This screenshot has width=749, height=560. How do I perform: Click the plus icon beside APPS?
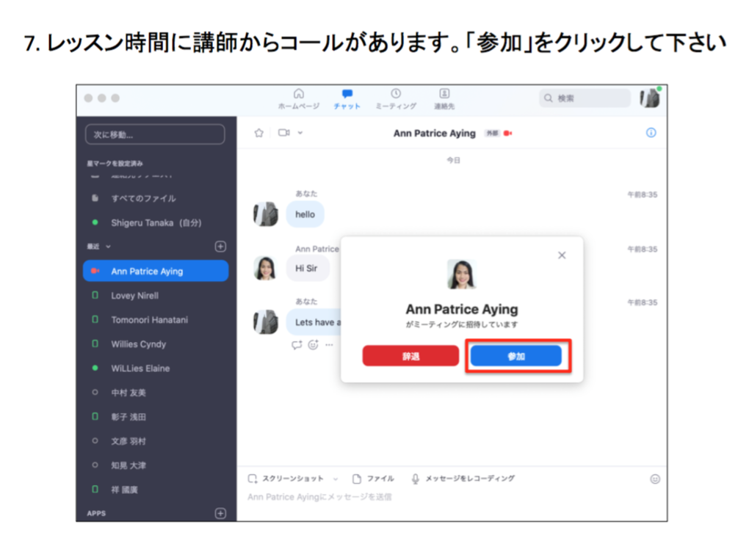(x=220, y=513)
